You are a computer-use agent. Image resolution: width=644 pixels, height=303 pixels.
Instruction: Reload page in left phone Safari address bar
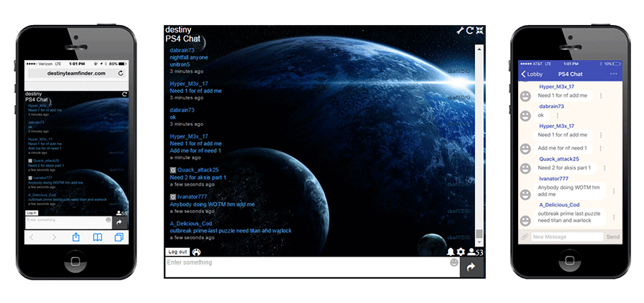coord(120,74)
